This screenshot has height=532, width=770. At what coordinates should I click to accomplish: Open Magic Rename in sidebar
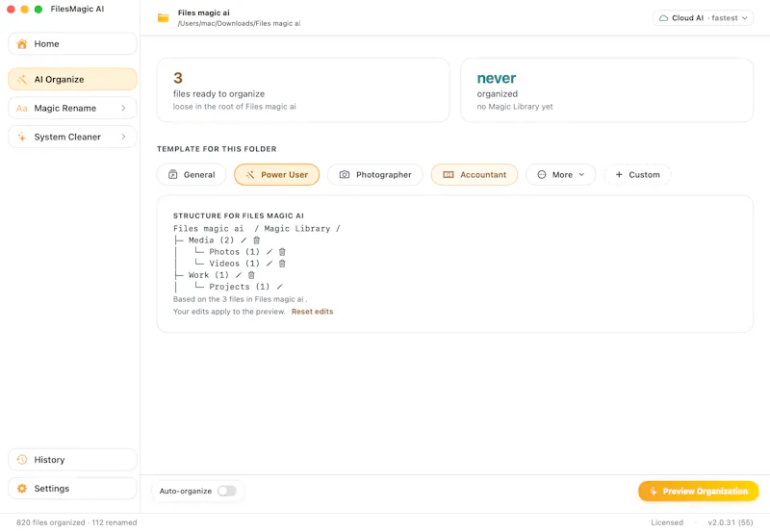click(x=72, y=108)
